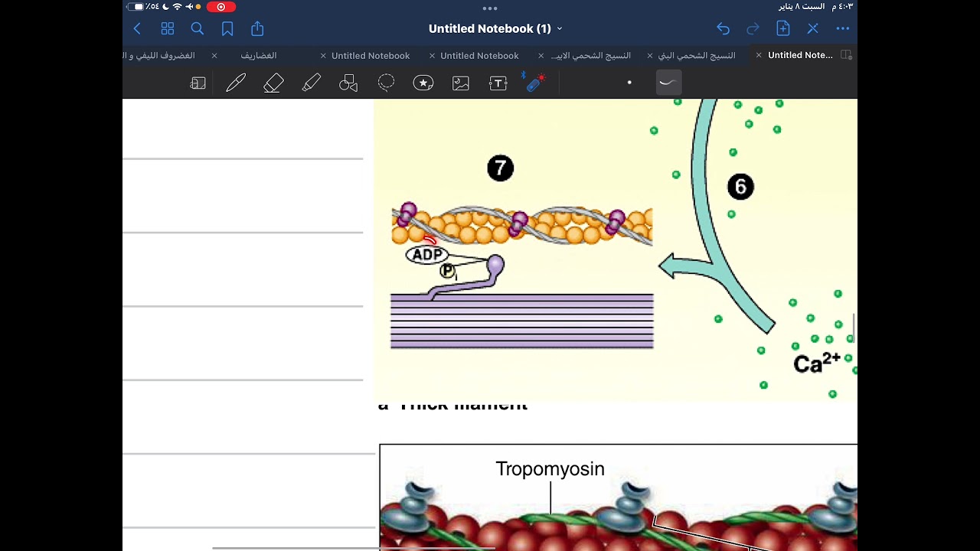
Task: Choose the trail line pointer style
Action: tap(668, 83)
